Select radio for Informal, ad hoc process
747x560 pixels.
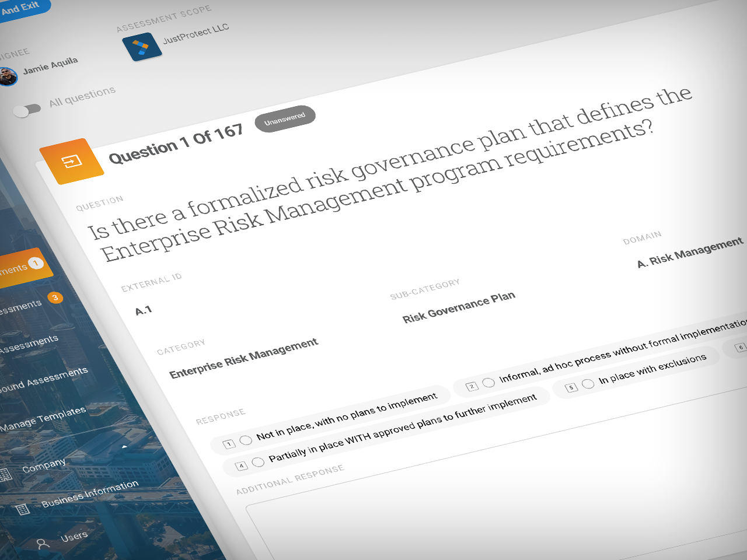pyautogui.click(x=489, y=382)
